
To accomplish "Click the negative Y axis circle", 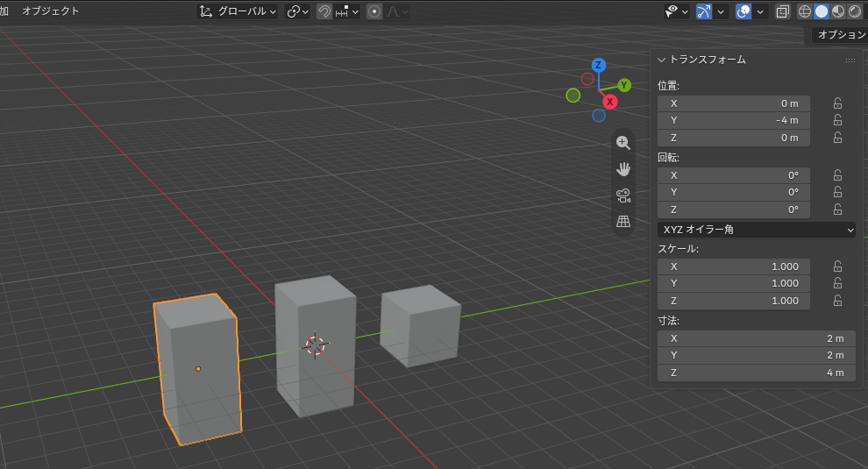I will 573,96.
